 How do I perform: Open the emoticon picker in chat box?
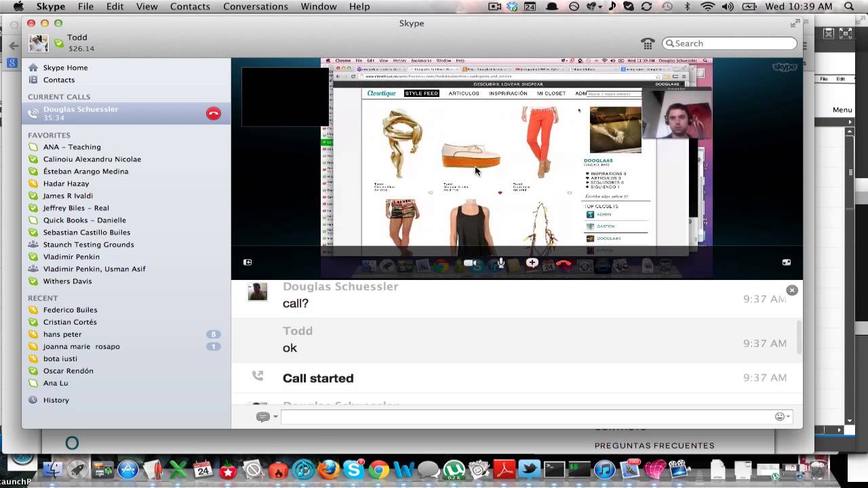point(780,417)
